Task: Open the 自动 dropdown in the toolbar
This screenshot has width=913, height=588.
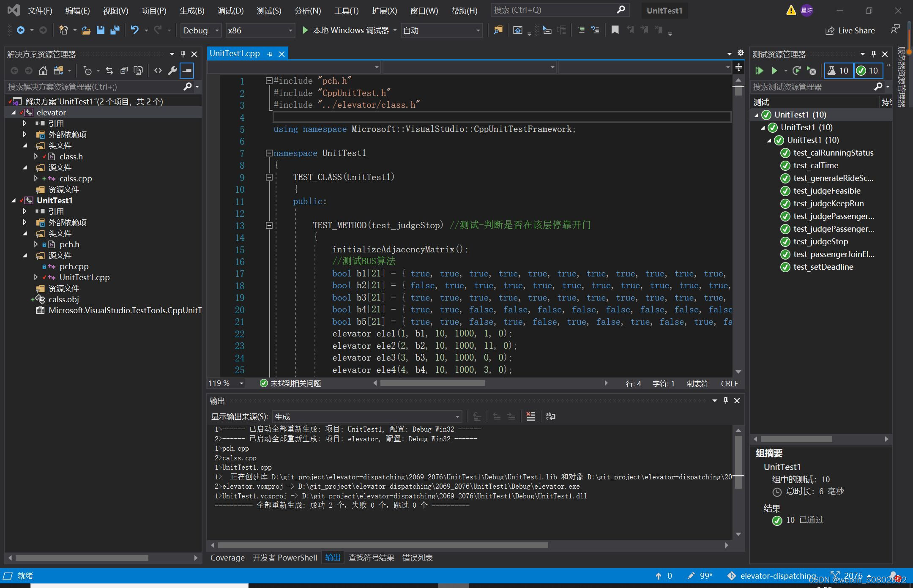Action: (x=442, y=30)
